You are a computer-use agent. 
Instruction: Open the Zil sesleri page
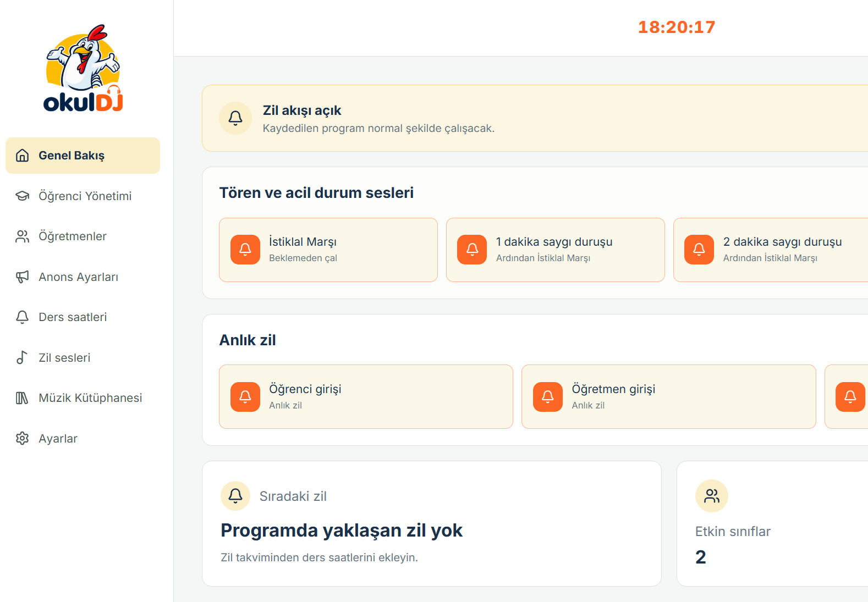[x=83, y=357]
